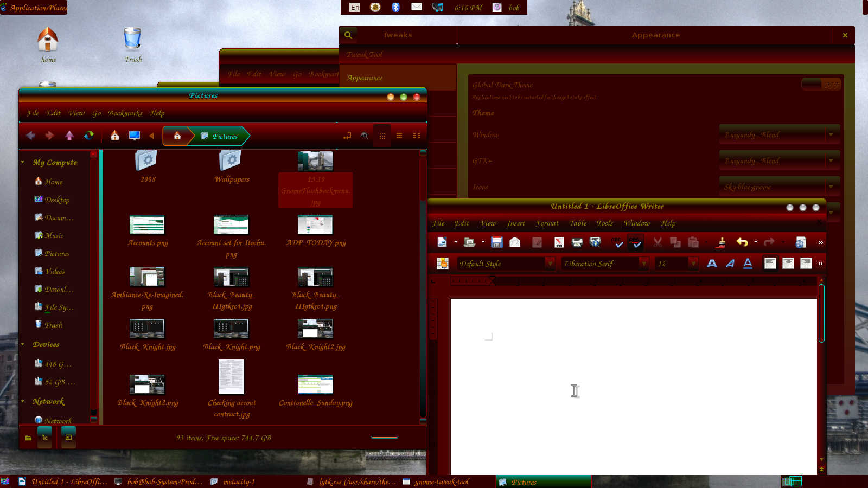Export document directly as PDF

pyautogui.click(x=559, y=242)
